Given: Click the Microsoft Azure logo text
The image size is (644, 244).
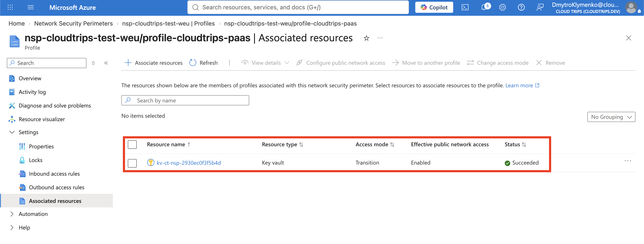Looking at the screenshot, I should coord(72,7).
